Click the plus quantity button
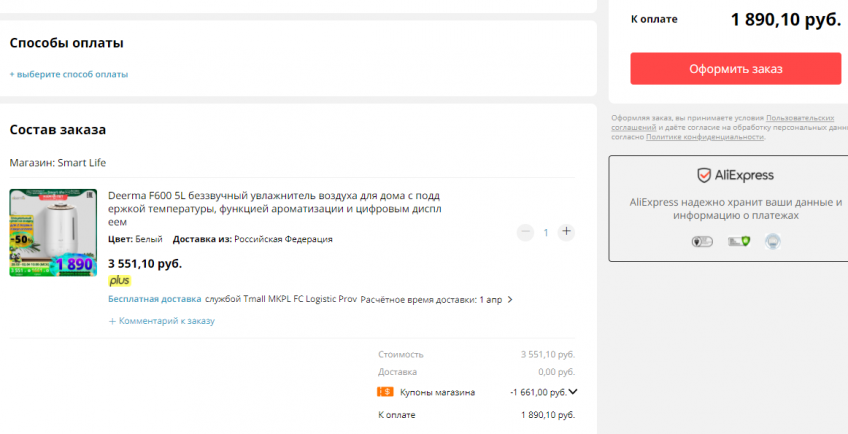 point(566,232)
